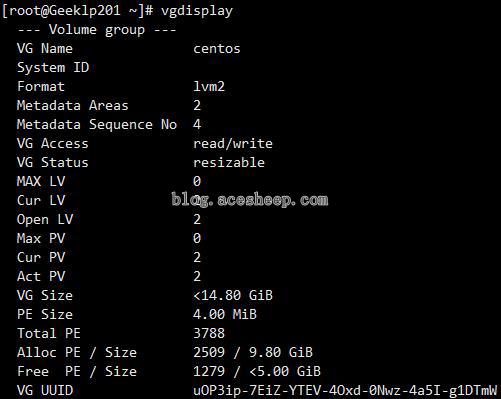Click the Metadata Areas value
This screenshot has height=399, width=501.
(x=197, y=106)
